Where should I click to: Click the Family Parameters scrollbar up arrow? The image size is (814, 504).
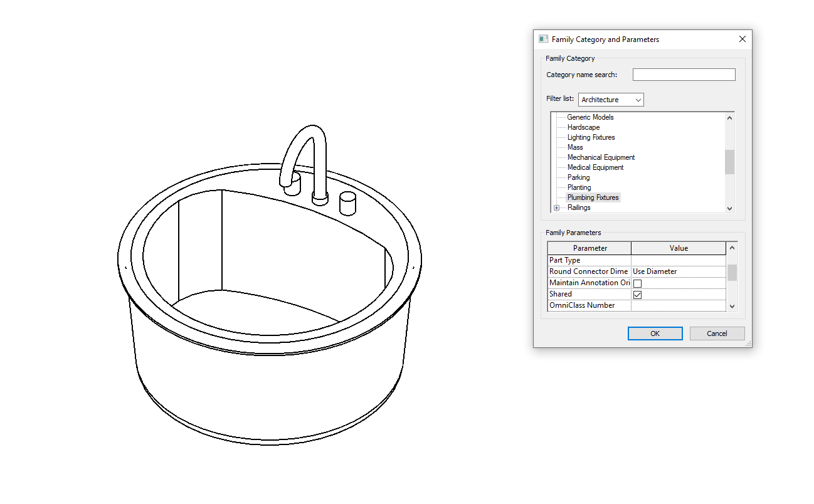[x=731, y=248]
